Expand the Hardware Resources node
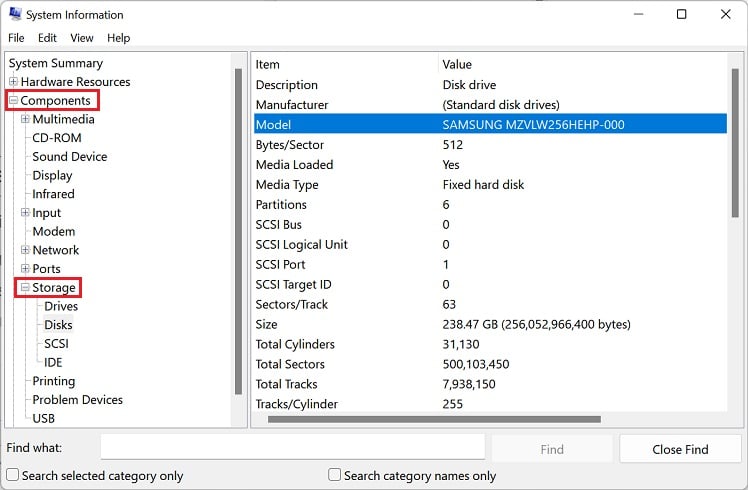 [x=13, y=82]
